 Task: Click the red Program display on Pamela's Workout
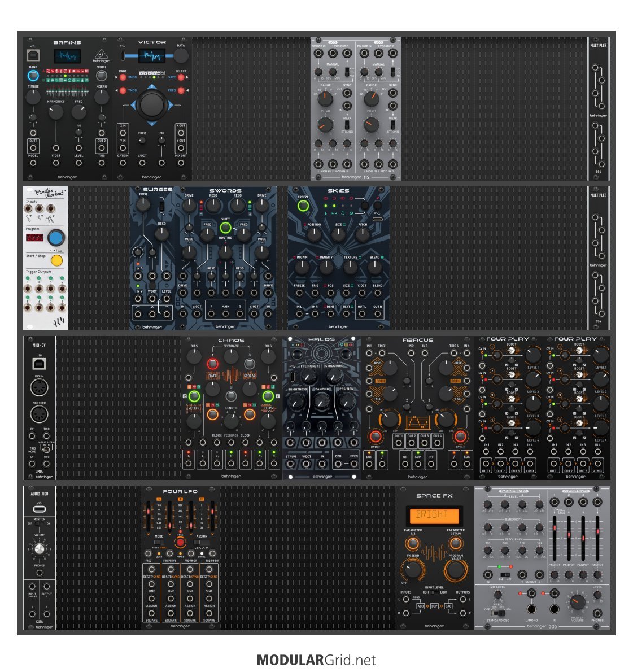coord(34,237)
